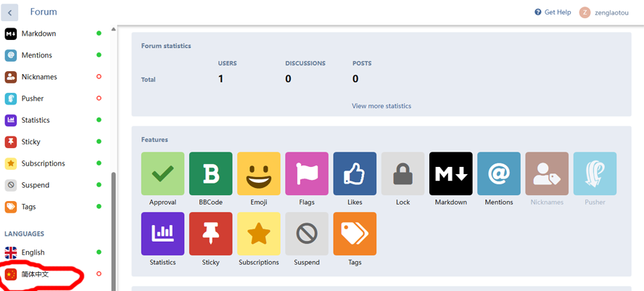Click the Get Help link

552,12
